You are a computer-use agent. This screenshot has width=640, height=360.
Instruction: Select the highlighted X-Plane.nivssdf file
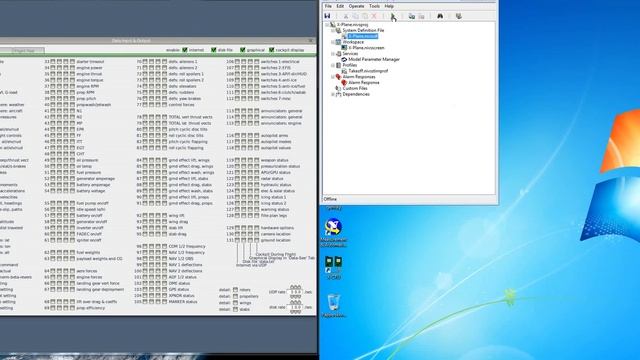363,36
